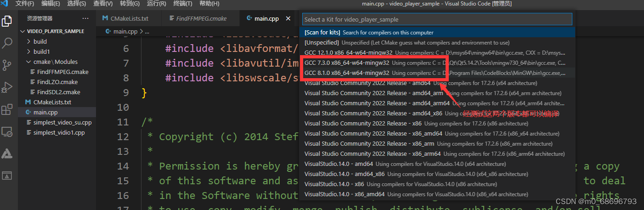The height and width of the screenshot is (210, 644).
Task: Open FindLZO.cmake in the explorer tree
Action: point(57,82)
